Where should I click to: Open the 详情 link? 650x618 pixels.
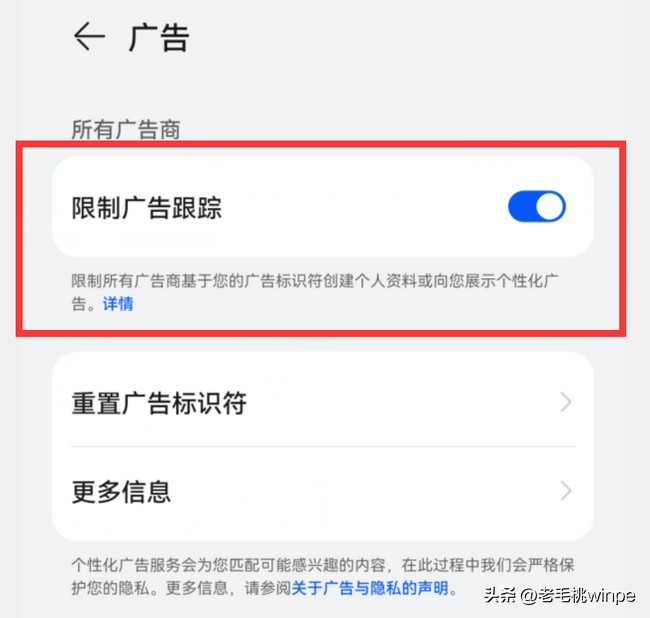(x=118, y=304)
